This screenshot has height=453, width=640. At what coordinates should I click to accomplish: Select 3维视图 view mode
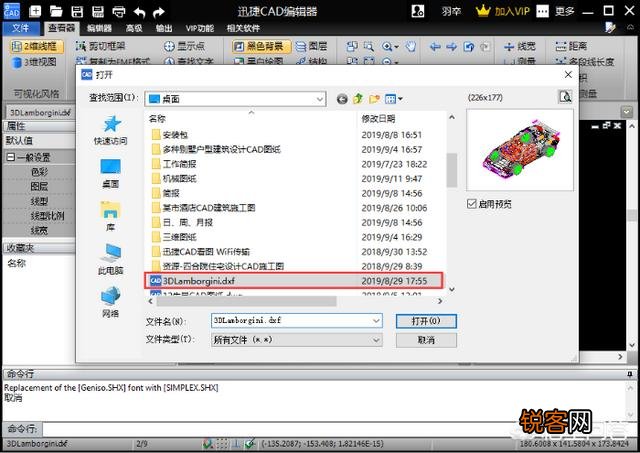(34, 62)
